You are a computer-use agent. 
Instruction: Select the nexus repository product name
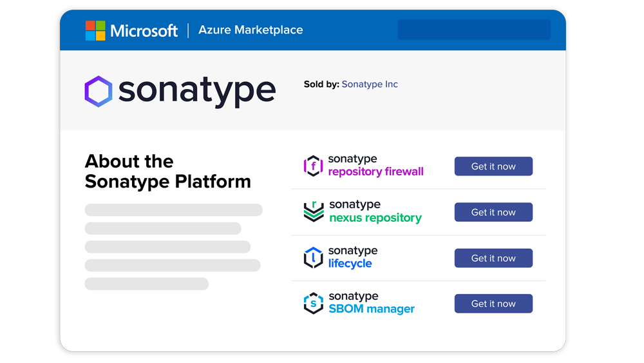click(x=375, y=218)
